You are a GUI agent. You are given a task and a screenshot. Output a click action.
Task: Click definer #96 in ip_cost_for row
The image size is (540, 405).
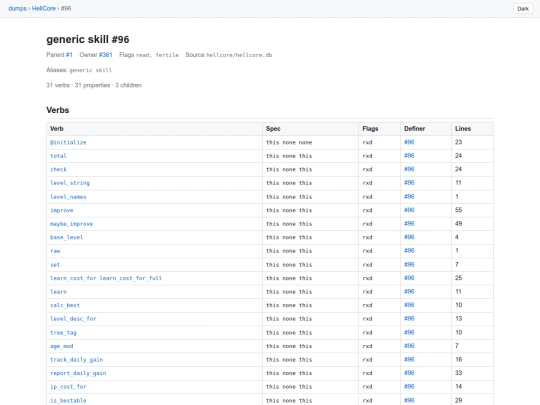click(x=409, y=387)
